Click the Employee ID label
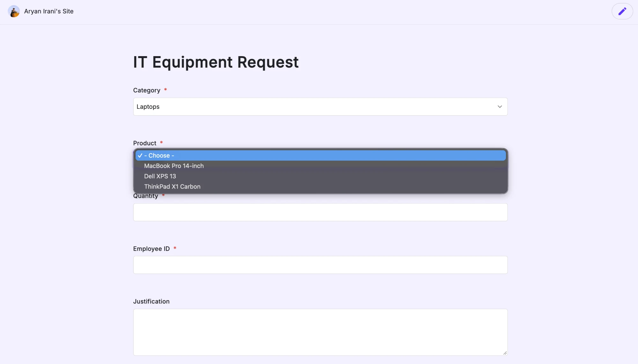 pyautogui.click(x=152, y=249)
